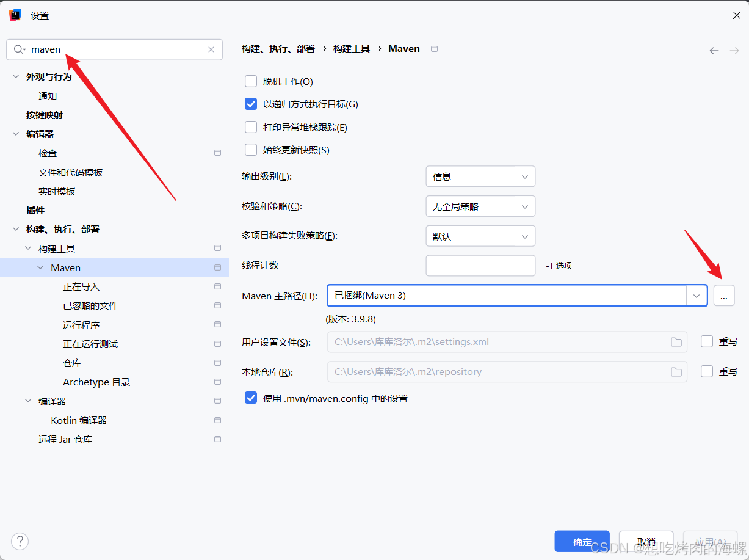
Task: Enable 打印异常堆栈跟踪(E) checkbox
Action: coord(251,127)
